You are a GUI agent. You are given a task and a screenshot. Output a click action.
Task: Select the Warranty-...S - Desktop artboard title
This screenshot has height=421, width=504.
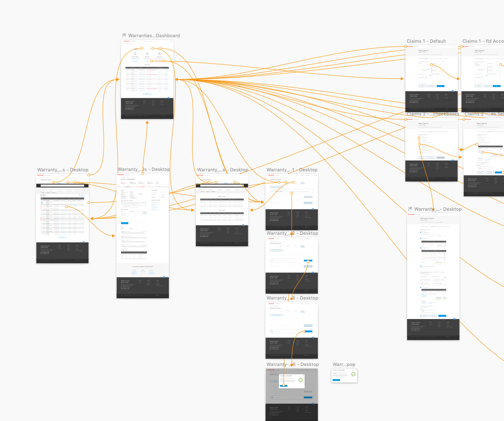click(292, 364)
